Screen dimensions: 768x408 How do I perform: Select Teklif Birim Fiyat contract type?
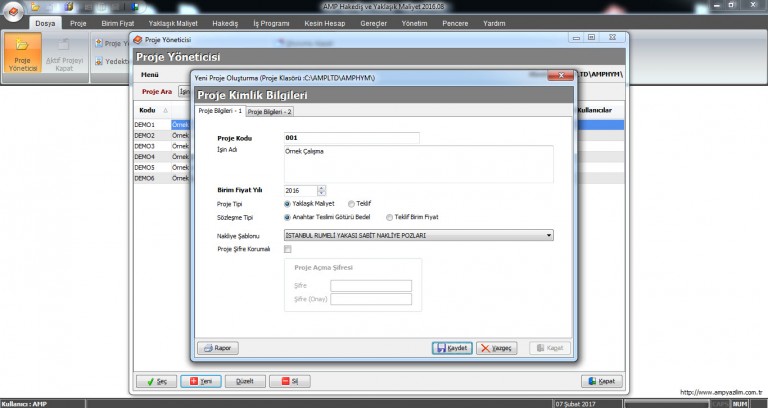click(389, 216)
